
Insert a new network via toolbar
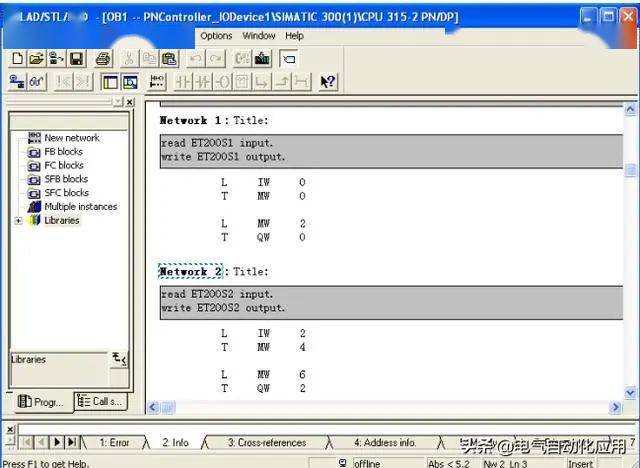157,82
